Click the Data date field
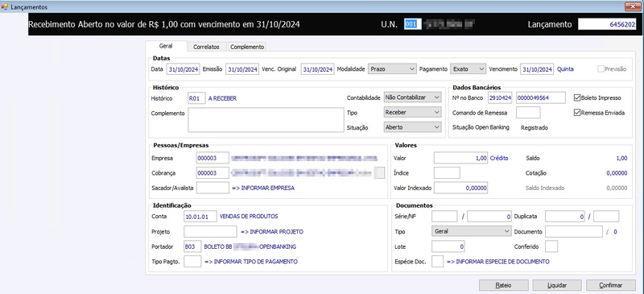644x294 pixels. [x=184, y=69]
